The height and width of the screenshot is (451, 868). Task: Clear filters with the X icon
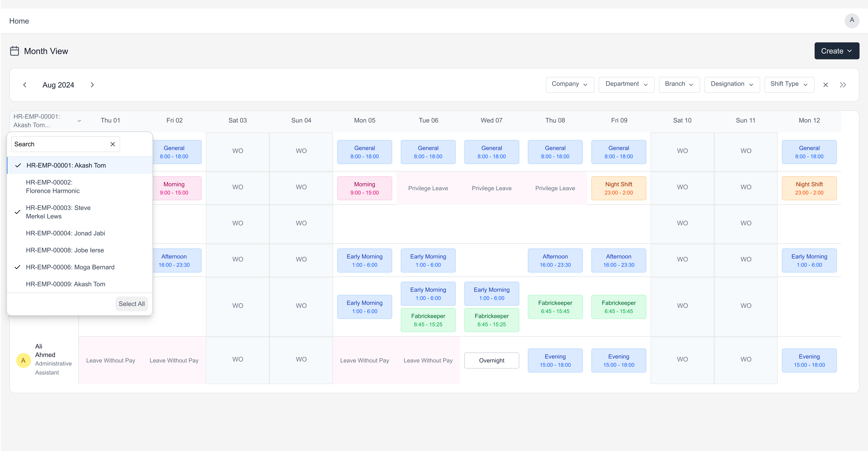[x=825, y=85]
